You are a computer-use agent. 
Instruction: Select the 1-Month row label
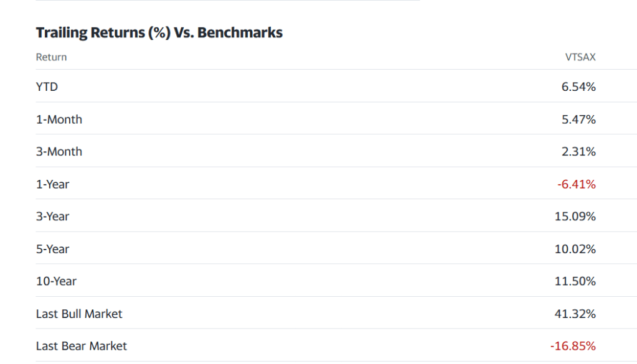tap(59, 119)
